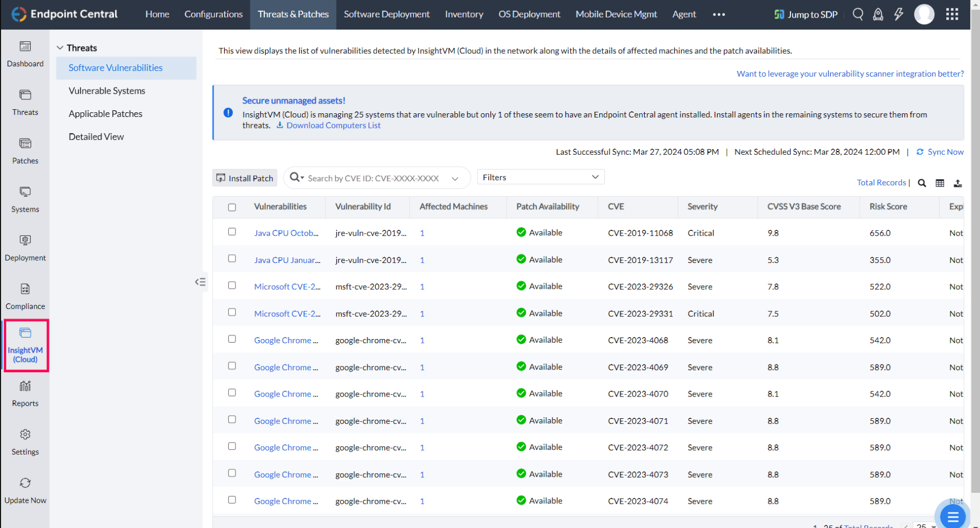
Task: Click the Total Records link above the table
Action: (x=881, y=182)
